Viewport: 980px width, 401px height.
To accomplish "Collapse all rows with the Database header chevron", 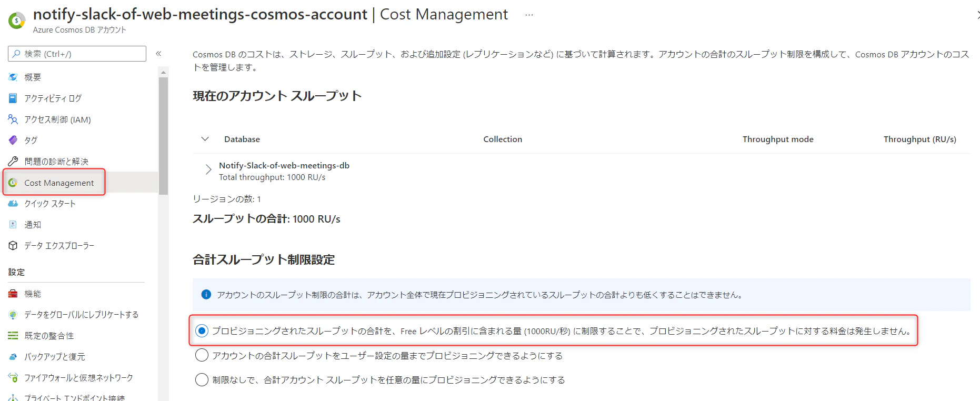I will click(x=205, y=139).
